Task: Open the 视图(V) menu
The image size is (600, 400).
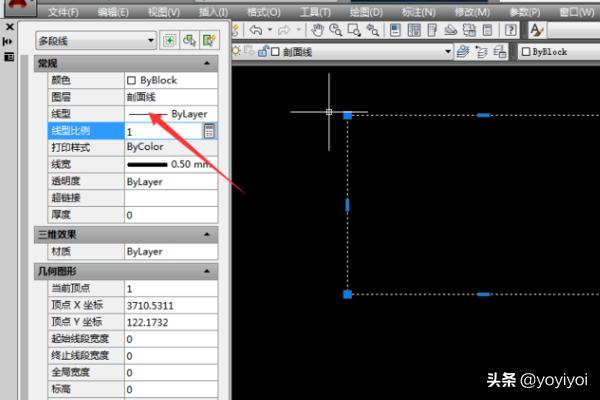Action: click(x=164, y=12)
